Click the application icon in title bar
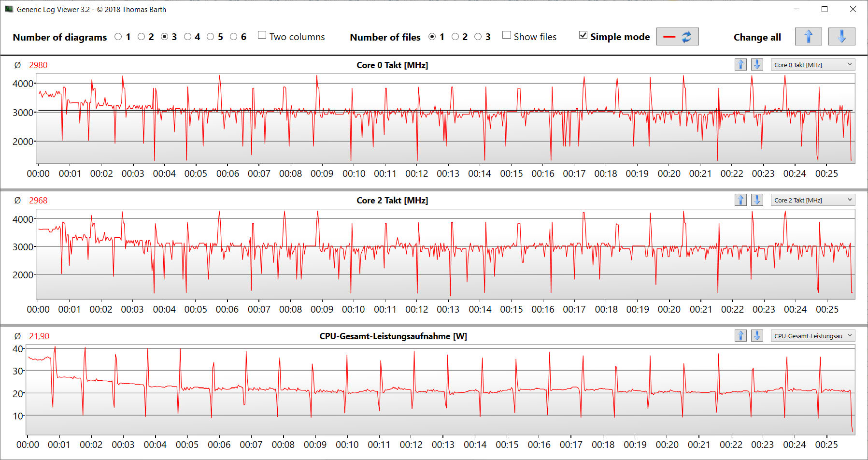Image resolution: width=868 pixels, height=460 pixels. tap(9, 9)
